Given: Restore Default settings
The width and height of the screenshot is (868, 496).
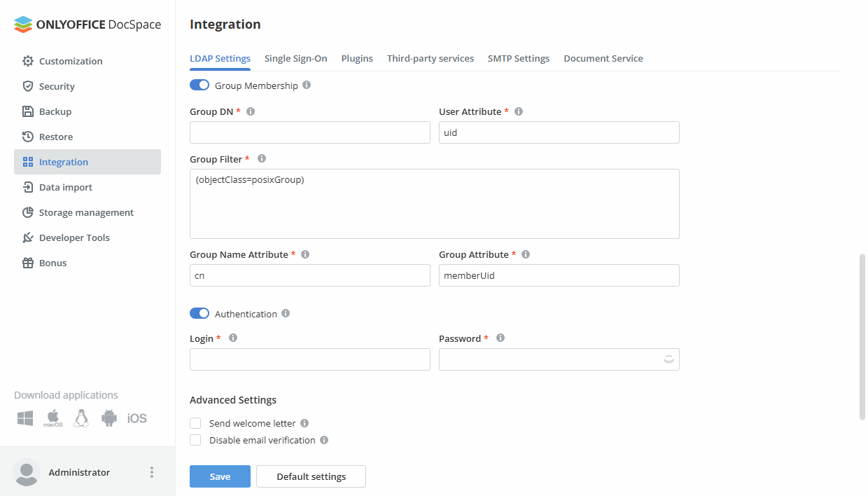Looking at the screenshot, I should (311, 476).
